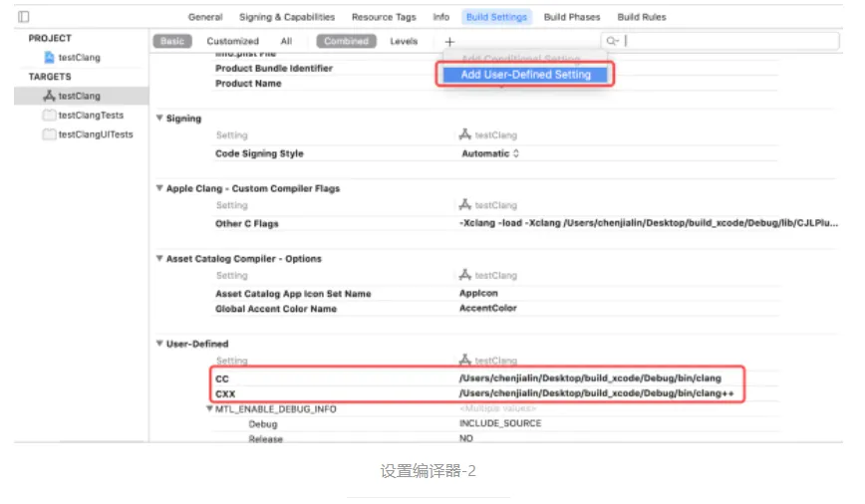
Task: Go to Build Phases tab
Action: point(572,17)
